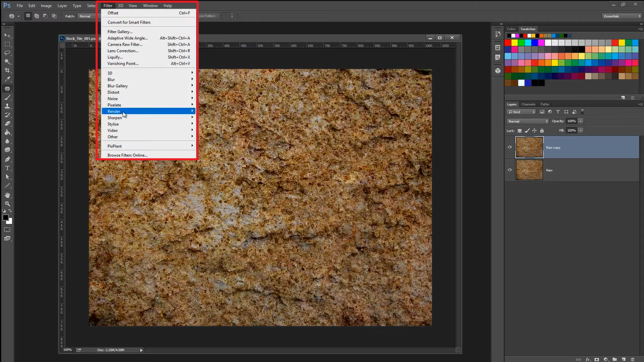The image size is (644, 362).
Task: Choose Convert for Smart Filters
Action: (x=129, y=23)
